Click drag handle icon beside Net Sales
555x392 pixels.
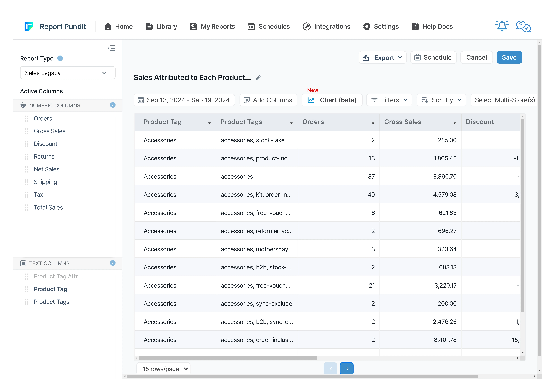pos(27,169)
